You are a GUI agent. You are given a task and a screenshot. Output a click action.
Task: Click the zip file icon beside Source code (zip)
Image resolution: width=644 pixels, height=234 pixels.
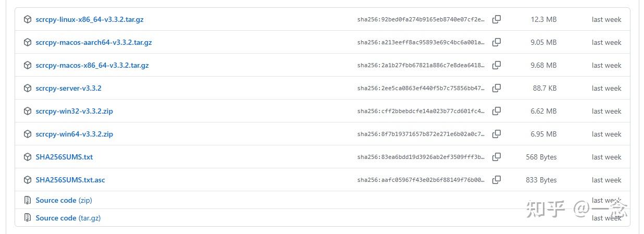(28, 200)
